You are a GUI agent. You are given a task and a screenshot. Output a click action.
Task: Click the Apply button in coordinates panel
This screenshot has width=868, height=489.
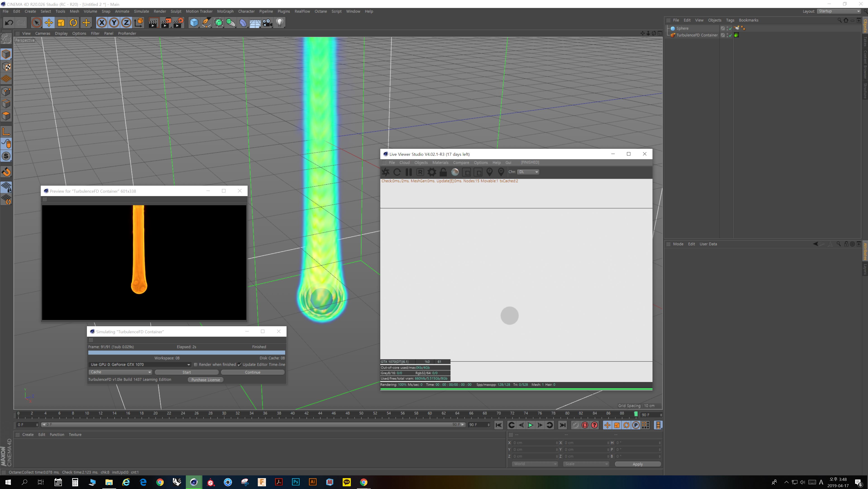[x=638, y=464]
